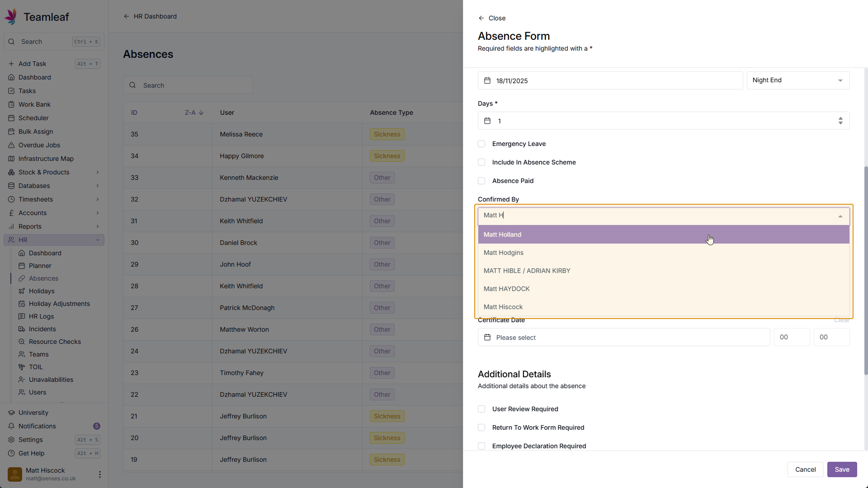Click the Scheduler calendar icon
The height and width of the screenshot is (488, 868).
(x=11, y=118)
